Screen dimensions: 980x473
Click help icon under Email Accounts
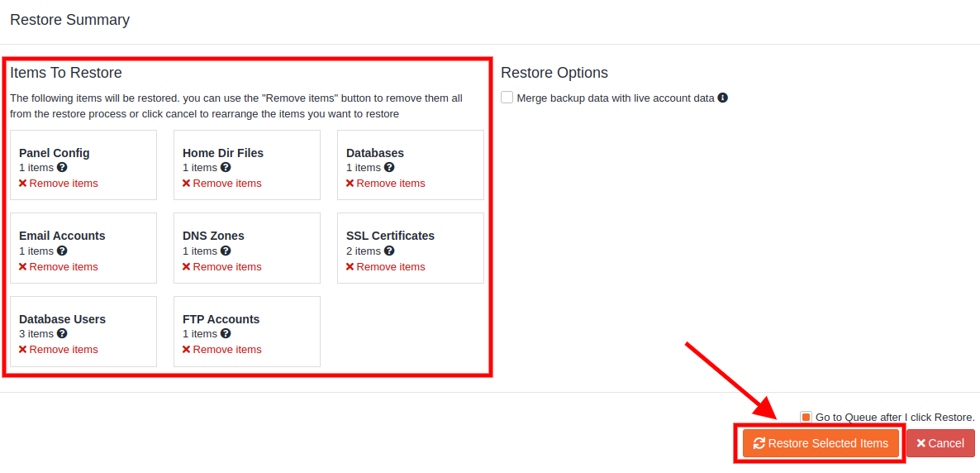[62, 251]
